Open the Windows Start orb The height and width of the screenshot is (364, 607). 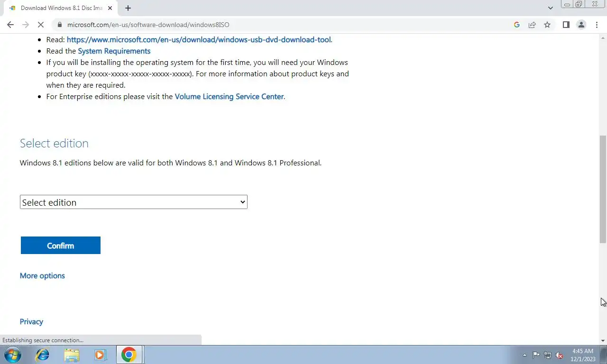[13, 355]
